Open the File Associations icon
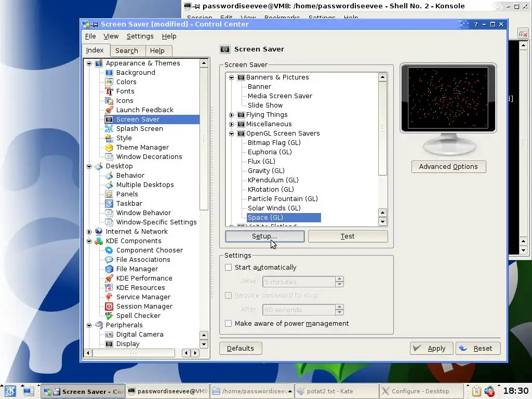 point(109,260)
